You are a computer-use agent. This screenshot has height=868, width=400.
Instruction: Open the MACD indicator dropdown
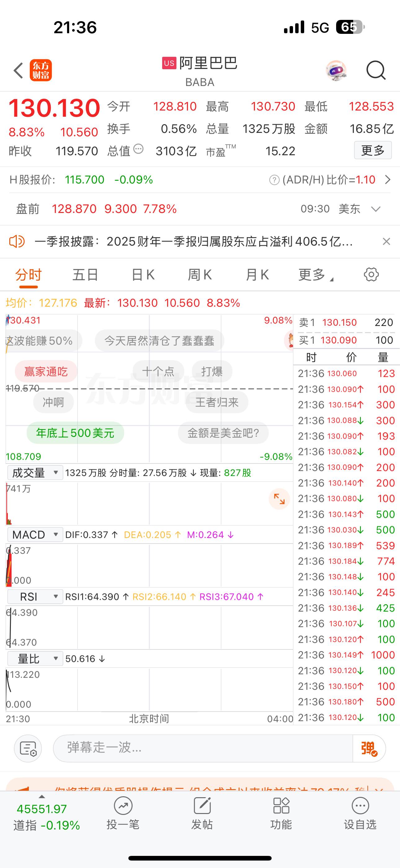pyautogui.click(x=35, y=535)
